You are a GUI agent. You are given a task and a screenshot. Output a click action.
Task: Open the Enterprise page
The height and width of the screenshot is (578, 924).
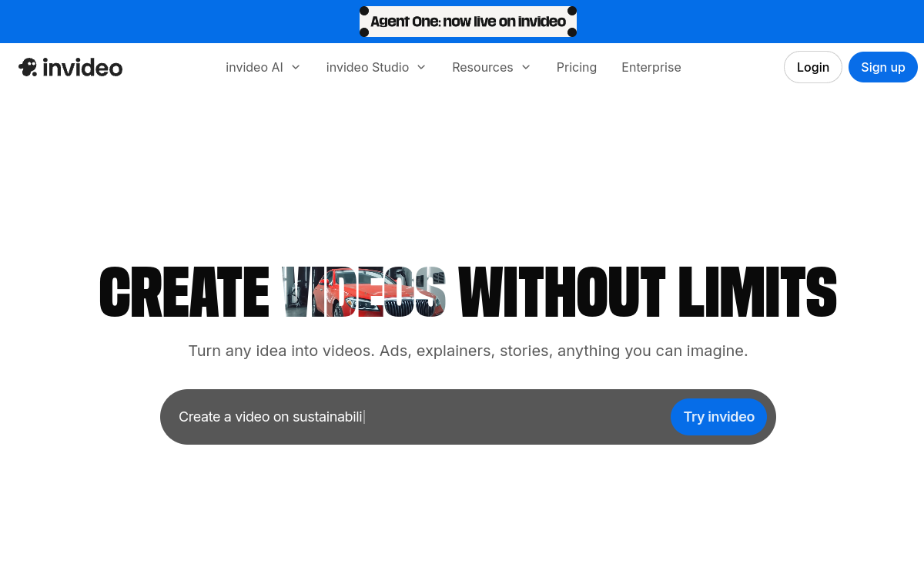651,67
